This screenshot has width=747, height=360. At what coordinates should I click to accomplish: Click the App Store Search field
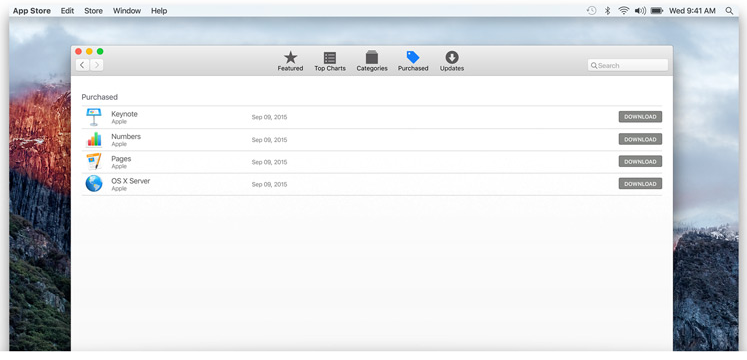627,65
